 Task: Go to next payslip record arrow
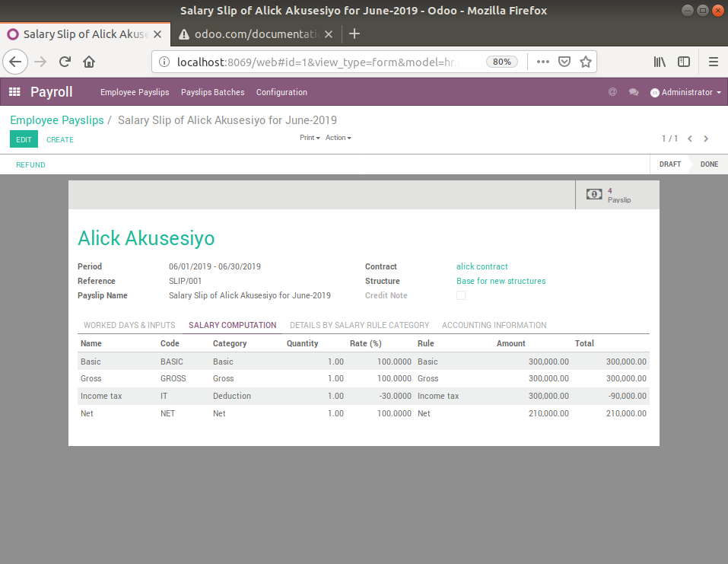(x=706, y=139)
